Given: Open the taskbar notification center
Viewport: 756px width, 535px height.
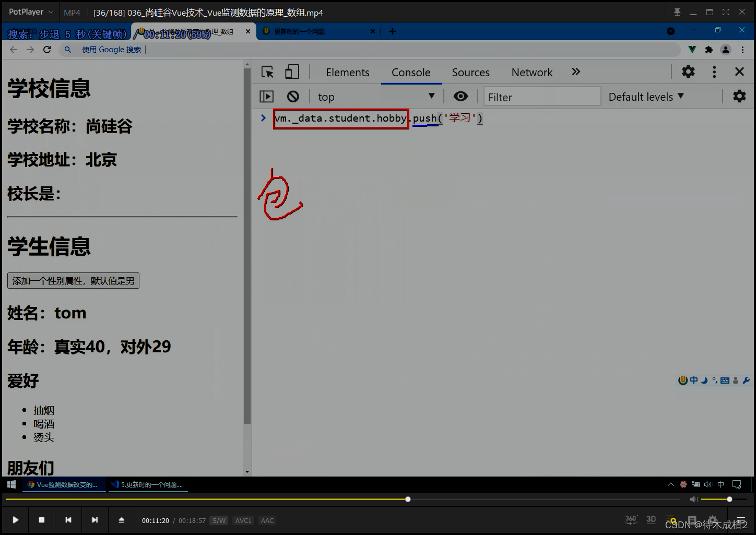Looking at the screenshot, I should (737, 484).
